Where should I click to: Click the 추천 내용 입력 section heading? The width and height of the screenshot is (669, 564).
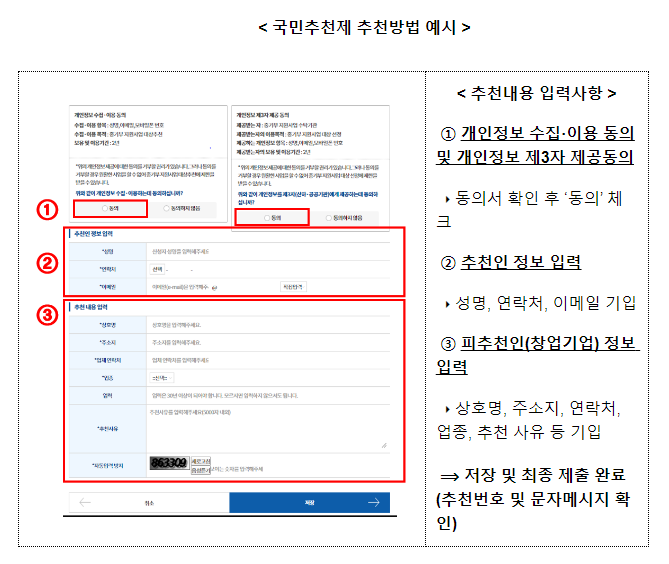[x=91, y=307]
